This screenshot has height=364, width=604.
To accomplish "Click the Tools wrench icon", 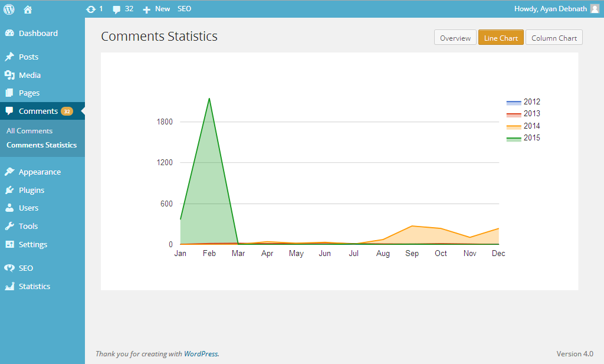I will [9, 226].
